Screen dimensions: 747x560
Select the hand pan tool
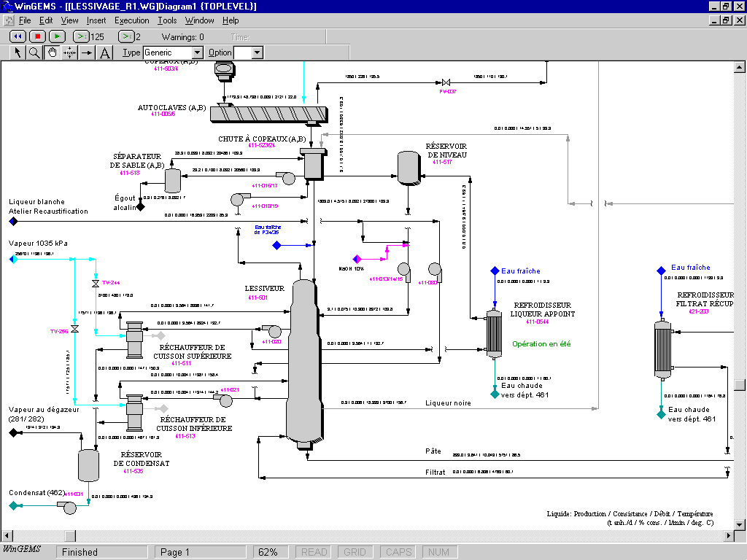(51, 52)
